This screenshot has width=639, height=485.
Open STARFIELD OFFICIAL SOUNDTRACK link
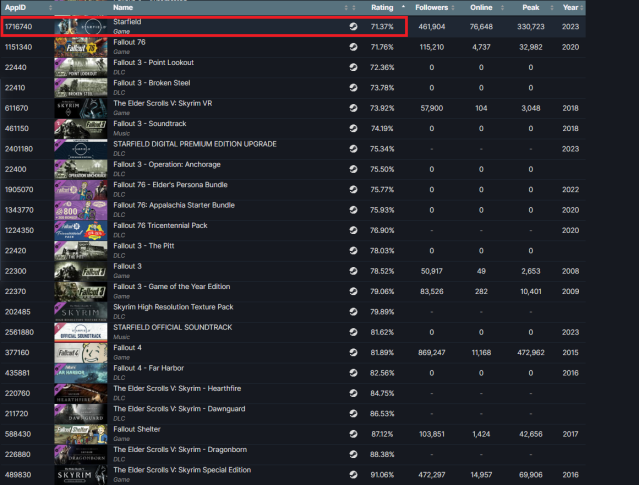(x=173, y=327)
